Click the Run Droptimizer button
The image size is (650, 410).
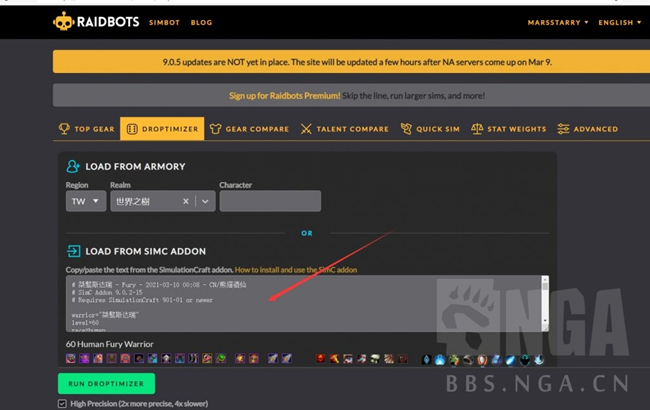(107, 383)
